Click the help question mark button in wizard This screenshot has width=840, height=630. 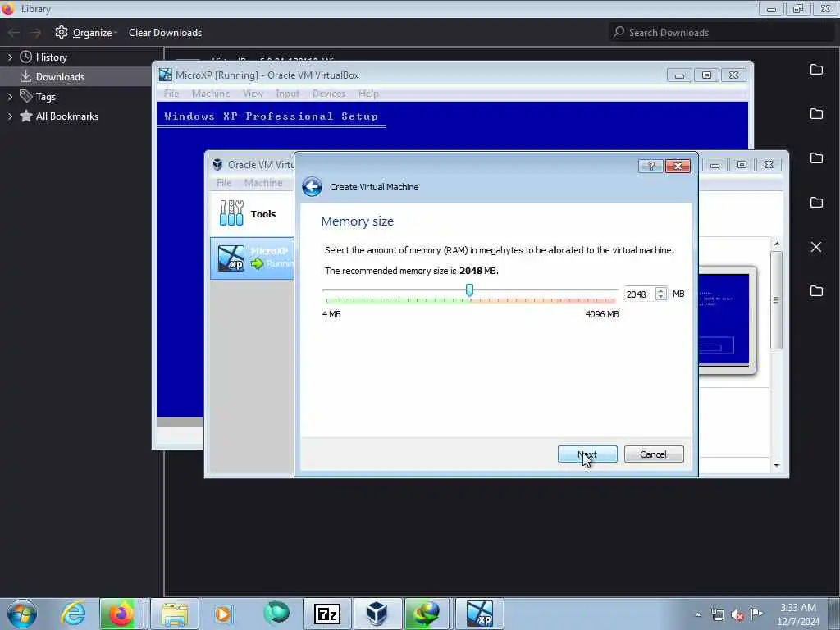tap(651, 166)
